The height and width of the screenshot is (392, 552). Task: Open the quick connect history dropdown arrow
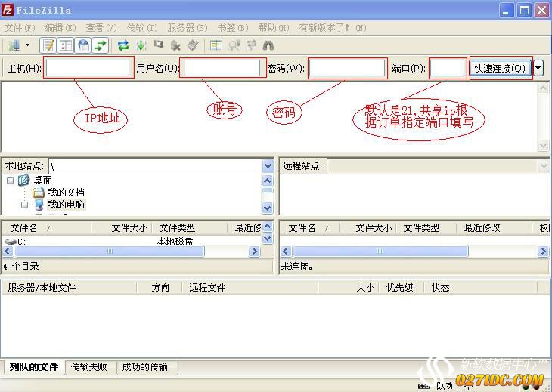pyautogui.click(x=538, y=68)
